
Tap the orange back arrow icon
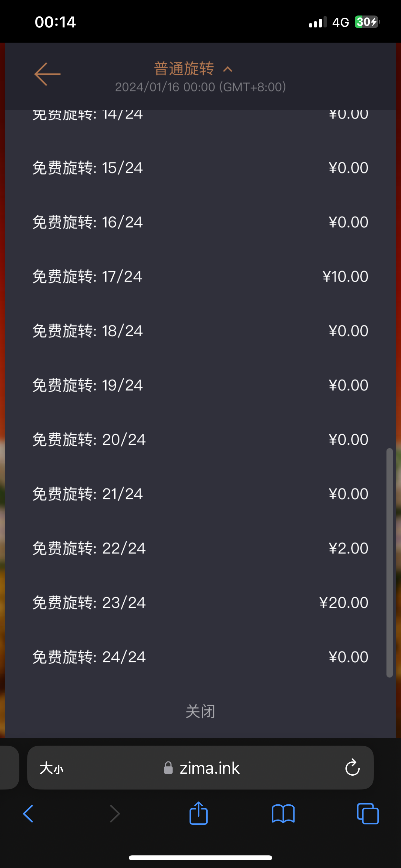point(47,74)
